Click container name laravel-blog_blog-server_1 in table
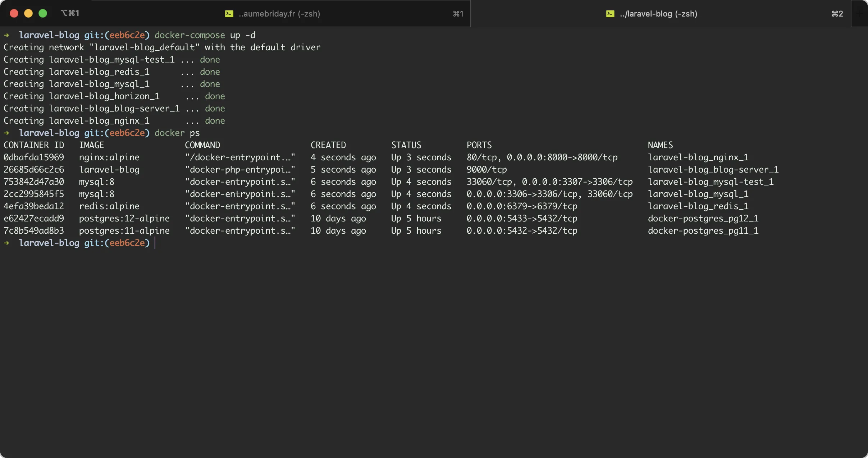The width and height of the screenshot is (868, 458). (x=713, y=170)
